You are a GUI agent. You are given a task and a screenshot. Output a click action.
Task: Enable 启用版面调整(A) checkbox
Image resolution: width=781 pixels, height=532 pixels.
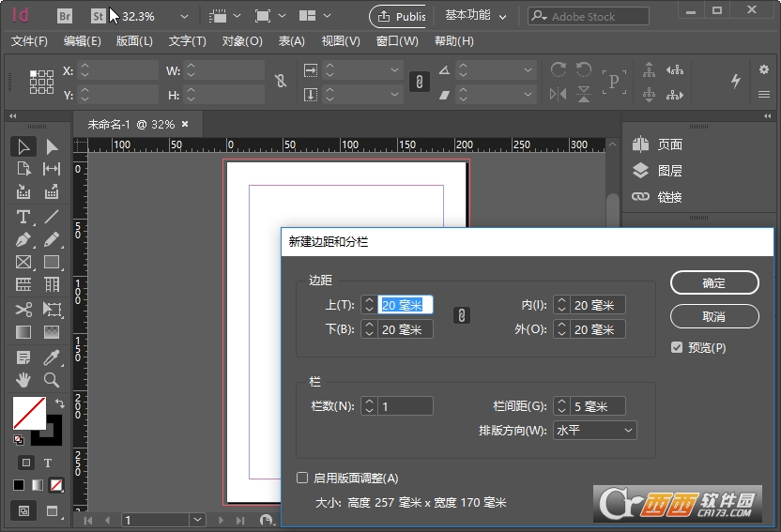302,478
